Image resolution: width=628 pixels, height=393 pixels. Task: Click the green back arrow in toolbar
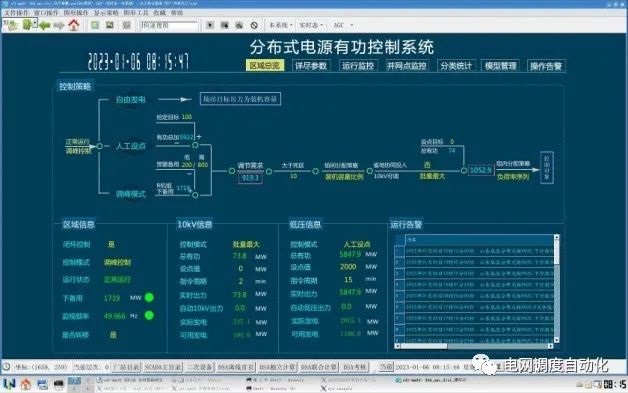click(44, 25)
